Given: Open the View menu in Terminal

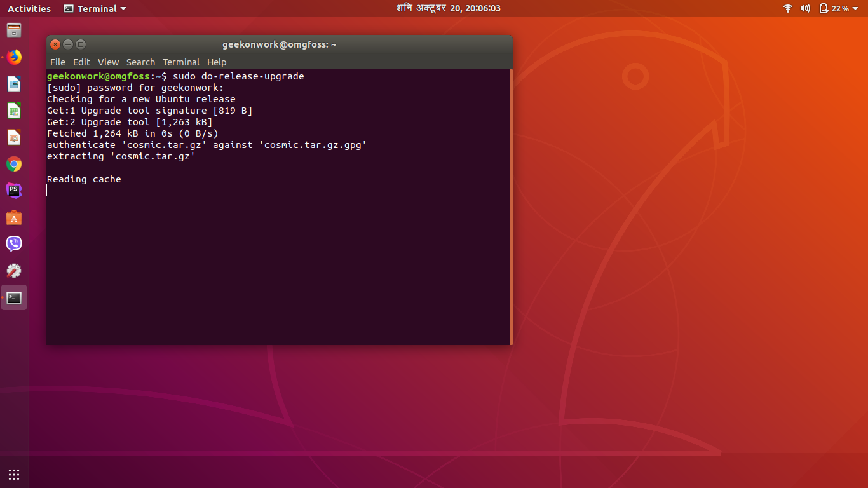Looking at the screenshot, I should [x=108, y=62].
